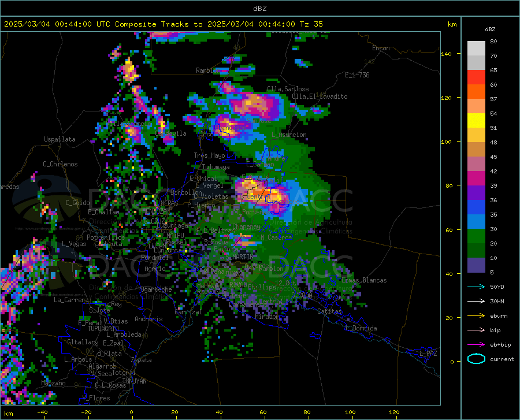Click the gray 70 dBZ color swatch
Screen dimensions: 520x420
476,62
